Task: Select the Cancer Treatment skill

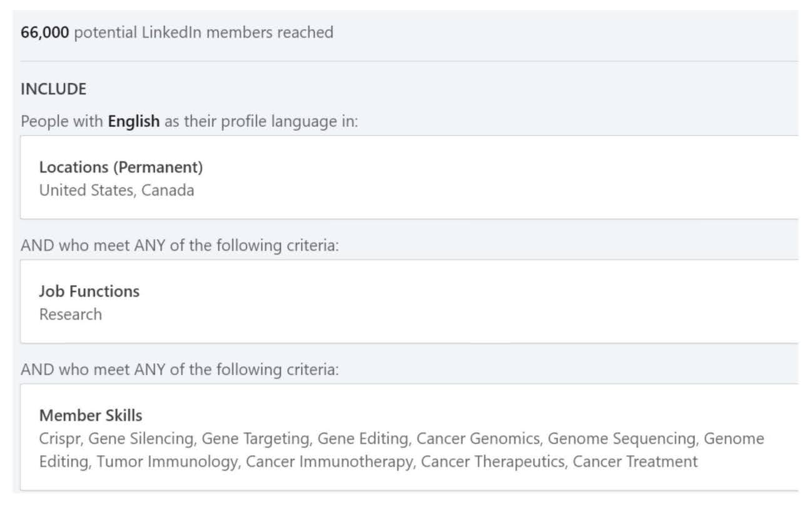Action: click(635, 462)
